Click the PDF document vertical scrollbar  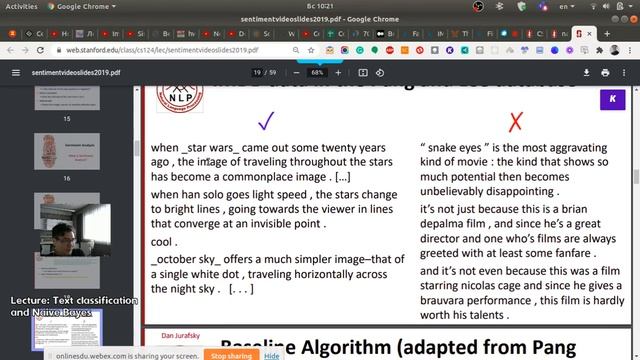(636, 177)
